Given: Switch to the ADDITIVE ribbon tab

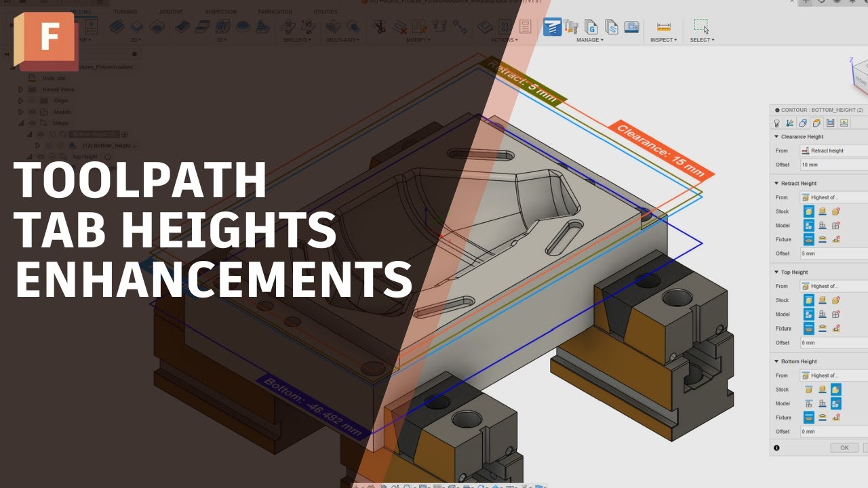Looking at the screenshot, I should (x=170, y=12).
